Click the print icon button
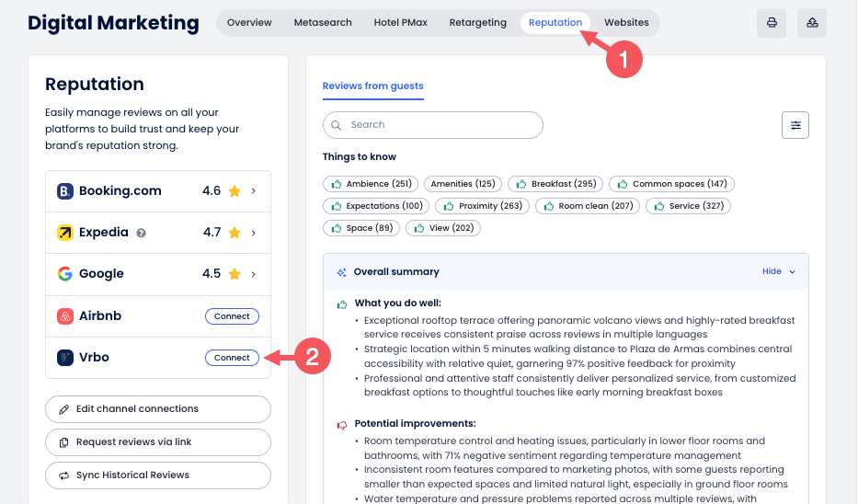This screenshot has height=504, width=858. click(772, 23)
